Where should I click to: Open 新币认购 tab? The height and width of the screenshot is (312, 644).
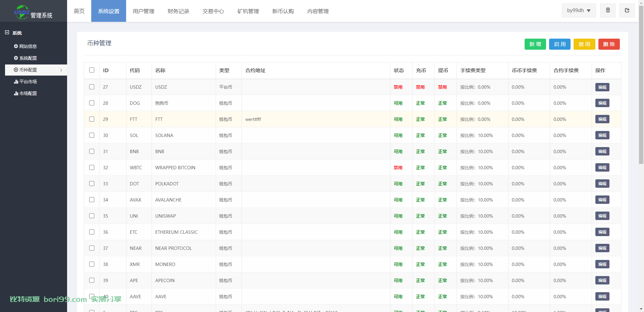click(x=283, y=11)
